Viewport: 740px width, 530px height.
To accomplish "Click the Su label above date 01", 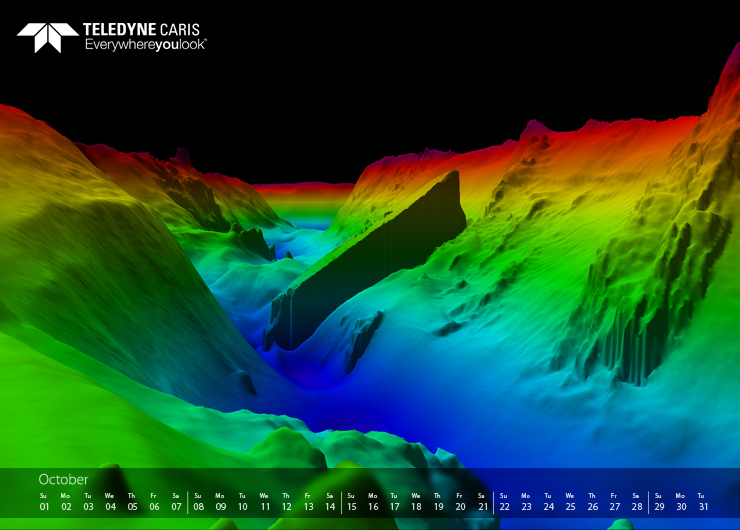I will (x=43, y=496).
